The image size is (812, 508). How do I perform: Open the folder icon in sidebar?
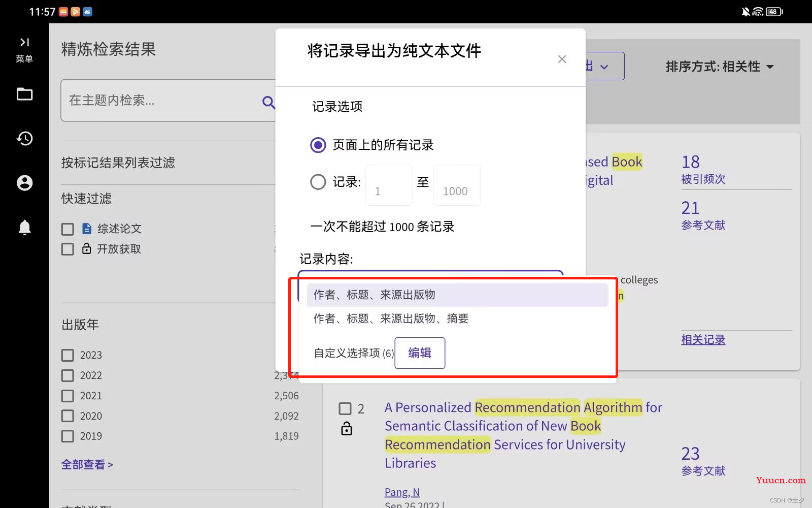(24, 94)
